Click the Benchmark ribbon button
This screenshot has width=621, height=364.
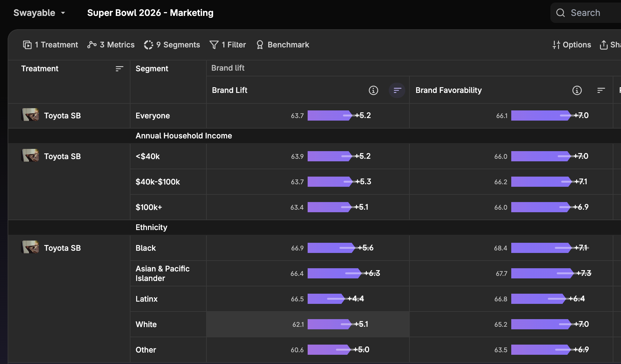283,45
